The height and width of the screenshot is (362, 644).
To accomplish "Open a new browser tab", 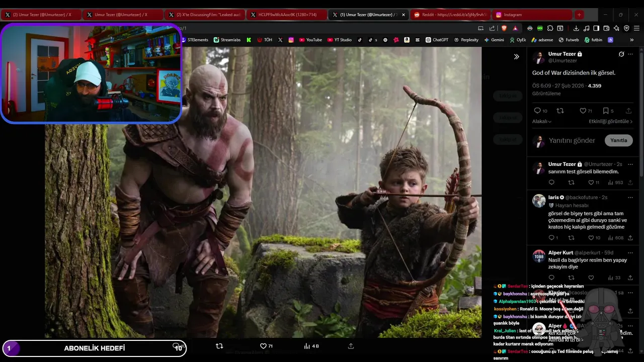I will pyautogui.click(x=579, y=15).
